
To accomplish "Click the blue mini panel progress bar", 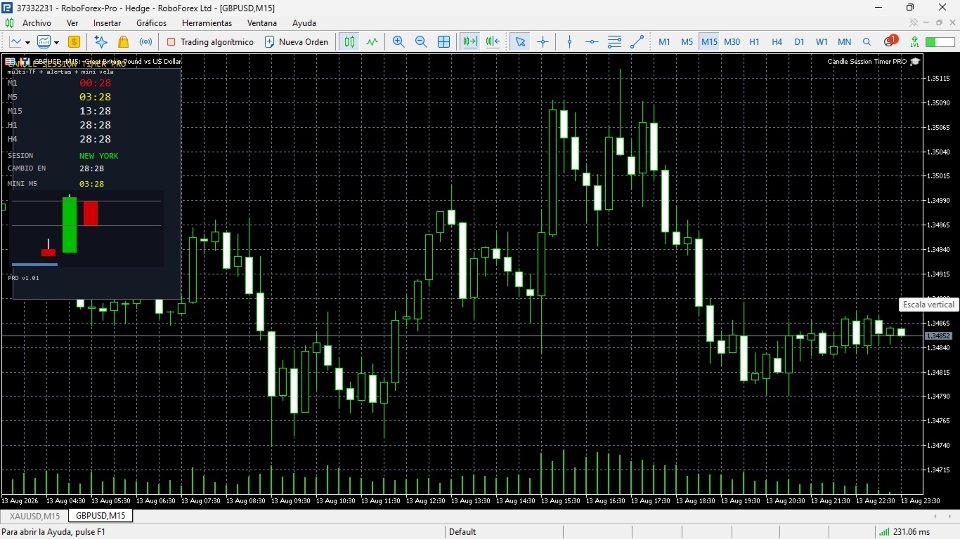I will point(35,265).
